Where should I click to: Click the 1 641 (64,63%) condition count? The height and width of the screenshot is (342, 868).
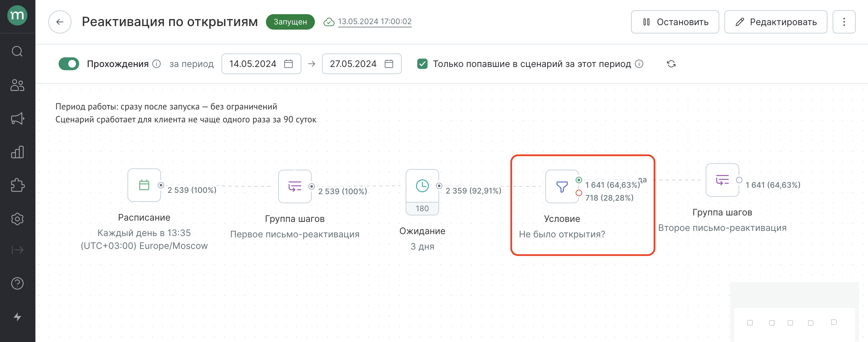tap(612, 185)
